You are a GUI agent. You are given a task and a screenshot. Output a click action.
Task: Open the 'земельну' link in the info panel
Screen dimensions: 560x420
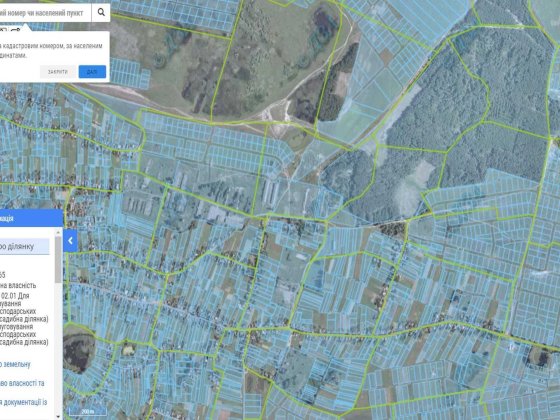click(15, 364)
